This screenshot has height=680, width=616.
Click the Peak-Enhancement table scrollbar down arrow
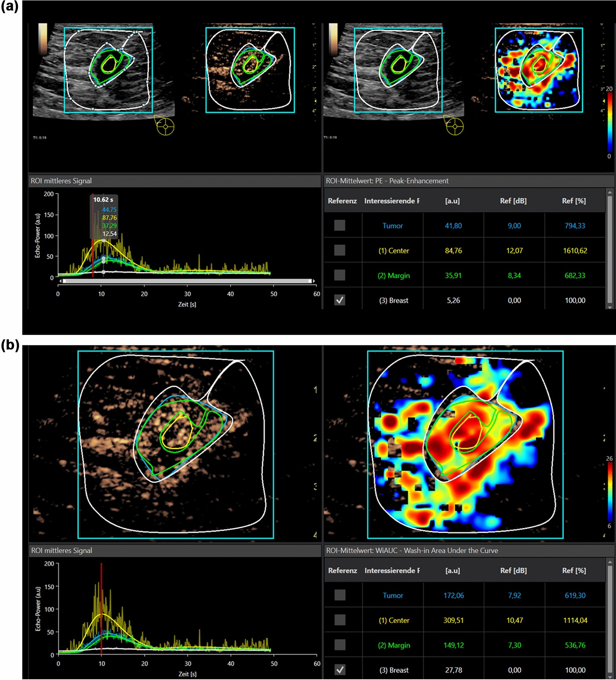610,307
